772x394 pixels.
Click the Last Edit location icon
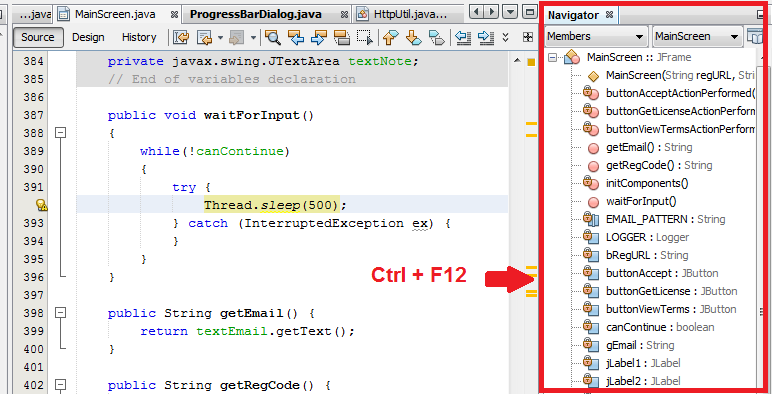[181, 37]
